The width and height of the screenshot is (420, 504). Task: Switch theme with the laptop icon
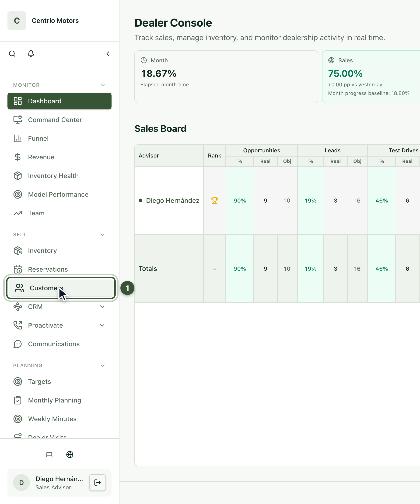(49, 455)
